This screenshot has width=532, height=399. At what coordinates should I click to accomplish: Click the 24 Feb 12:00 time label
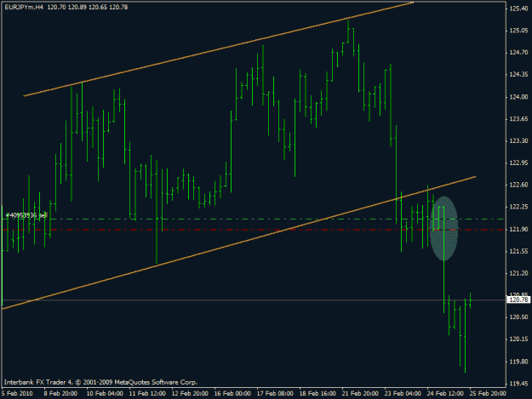445,393
